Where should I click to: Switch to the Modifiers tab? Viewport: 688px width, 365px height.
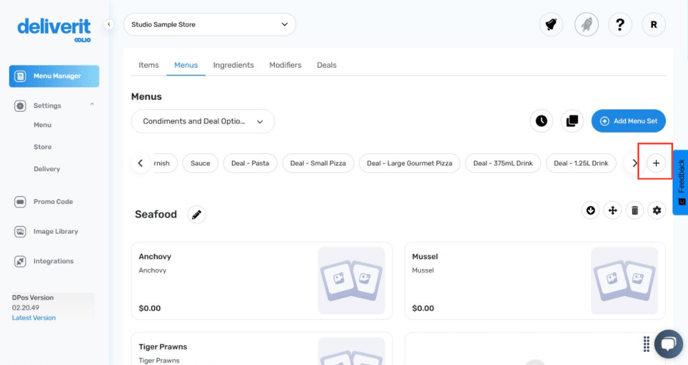(x=285, y=65)
